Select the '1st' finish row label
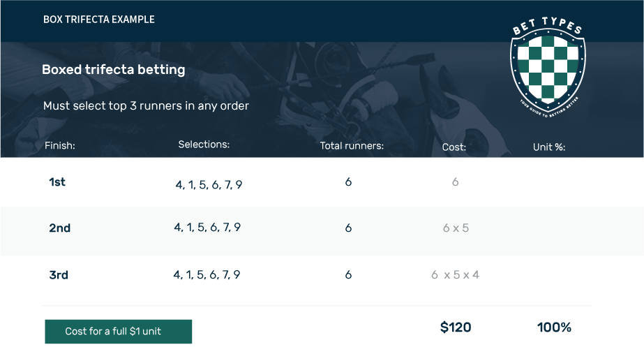 [57, 182]
